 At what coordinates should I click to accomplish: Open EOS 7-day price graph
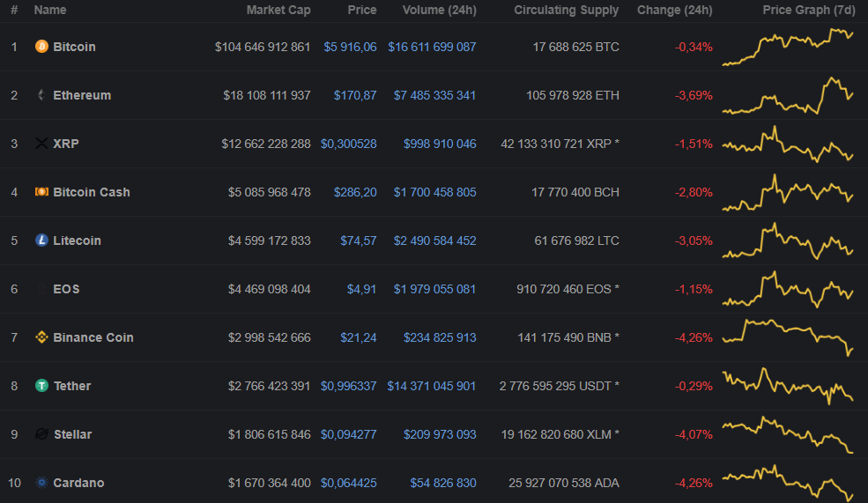(788, 289)
